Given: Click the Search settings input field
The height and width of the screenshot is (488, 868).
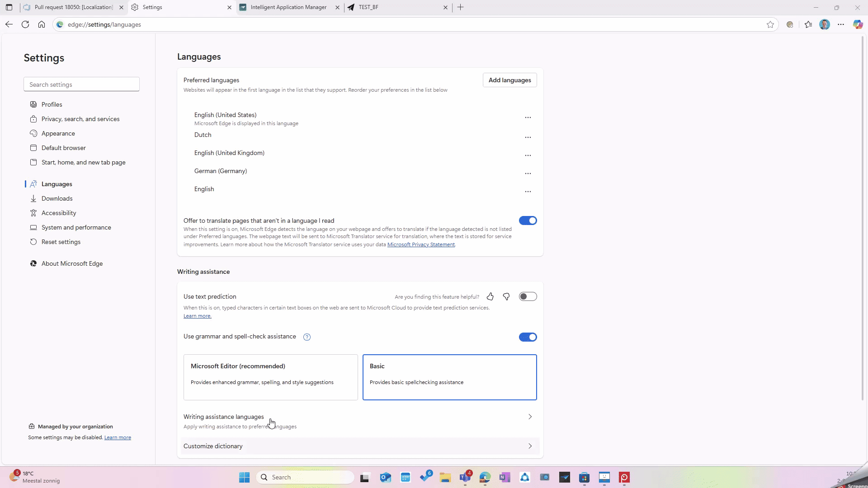Looking at the screenshot, I should [x=81, y=84].
